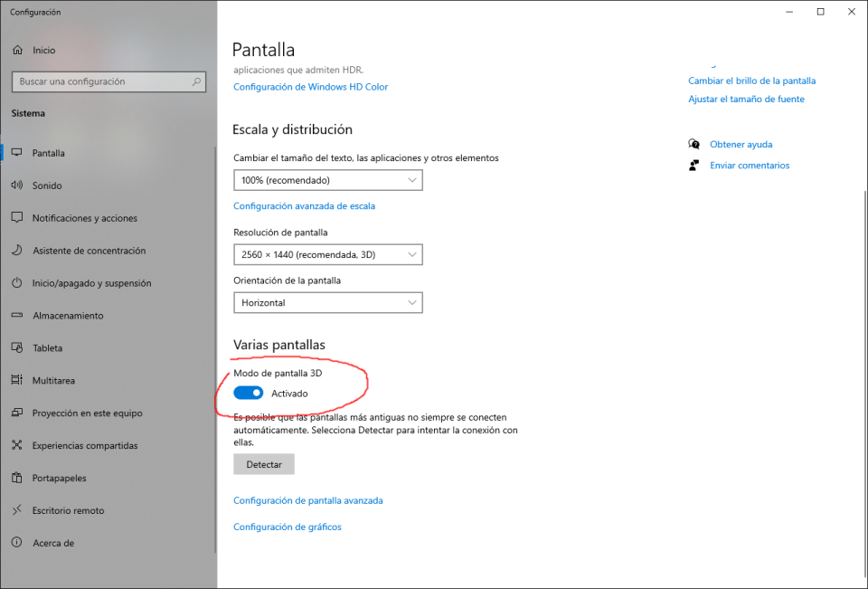Screen dimensions: 868x589
Task: Click the Notificaciones y acciones icon
Action: pyautogui.click(x=16, y=218)
